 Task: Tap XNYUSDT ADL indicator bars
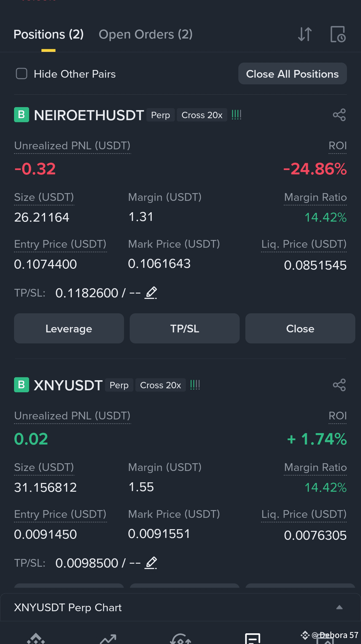195,385
